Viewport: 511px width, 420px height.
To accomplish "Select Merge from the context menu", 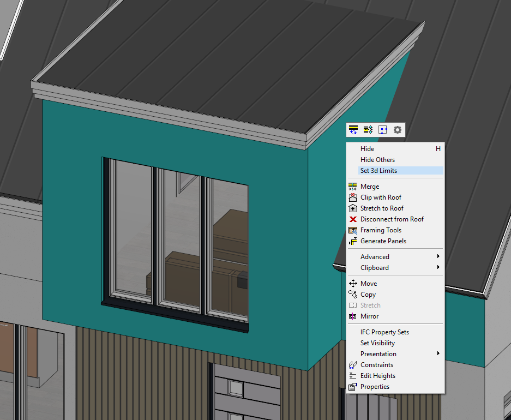I will click(369, 187).
